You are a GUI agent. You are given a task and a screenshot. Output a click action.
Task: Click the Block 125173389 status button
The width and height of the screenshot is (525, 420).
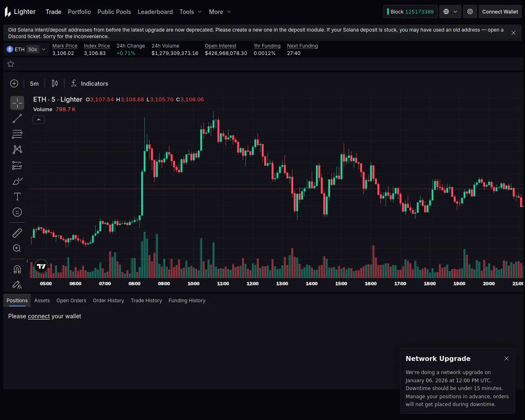tap(411, 12)
